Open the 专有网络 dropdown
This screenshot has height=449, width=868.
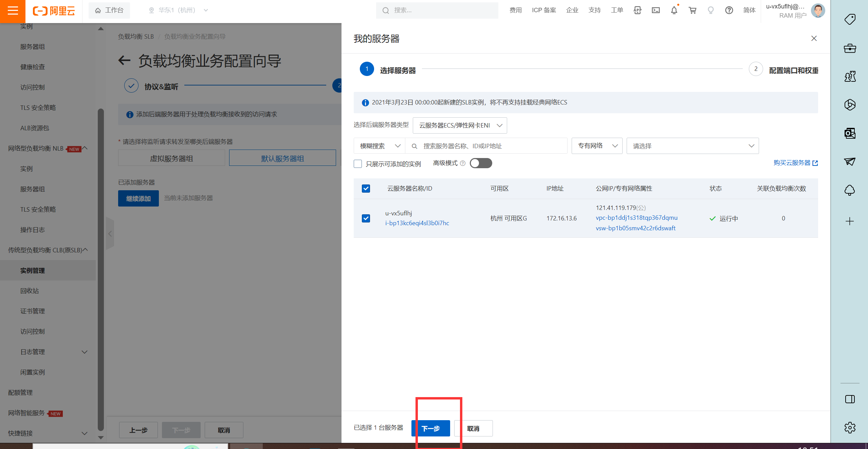coord(597,146)
